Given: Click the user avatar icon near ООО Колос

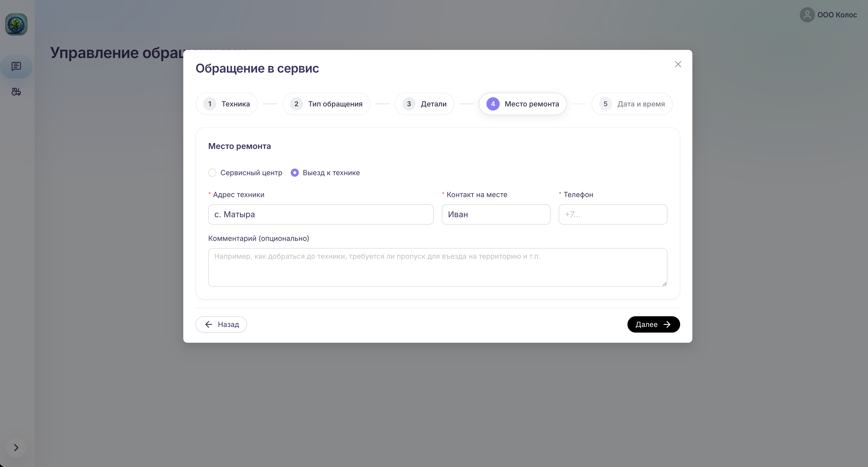Looking at the screenshot, I should coord(807,15).
